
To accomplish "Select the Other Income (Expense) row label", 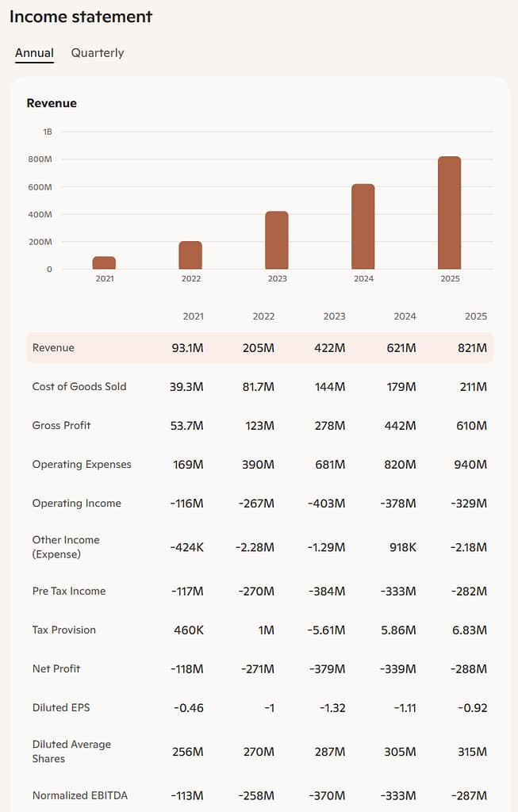I will (66, 547).
